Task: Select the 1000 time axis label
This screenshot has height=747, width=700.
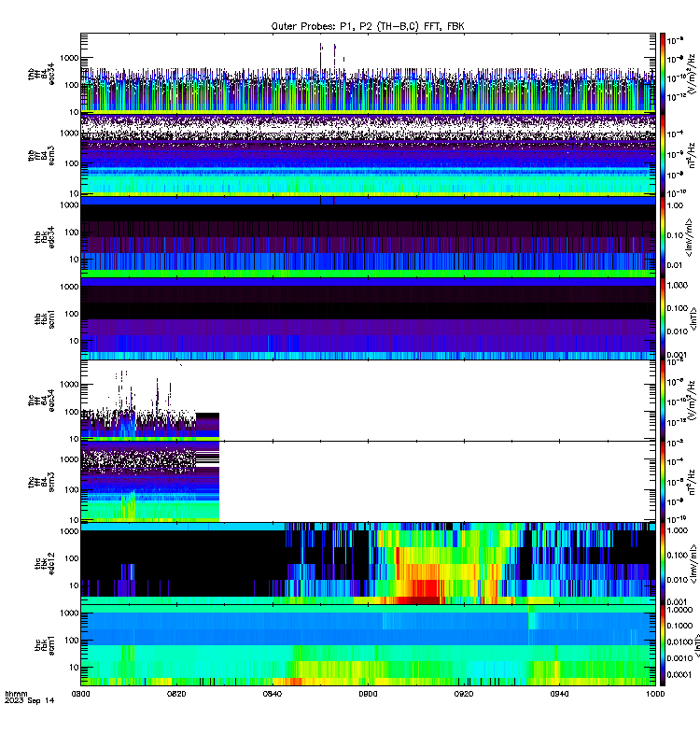Action: tap(655, 694)
